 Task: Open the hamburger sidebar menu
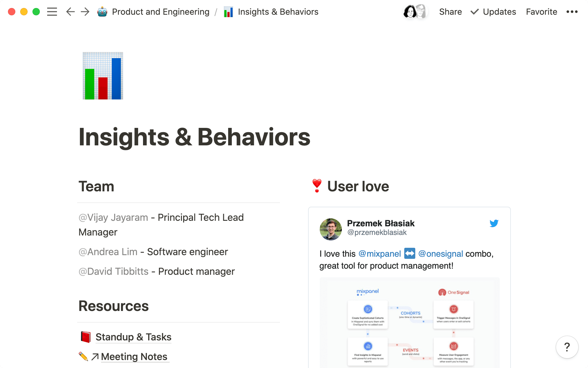[x=52, y=12]
